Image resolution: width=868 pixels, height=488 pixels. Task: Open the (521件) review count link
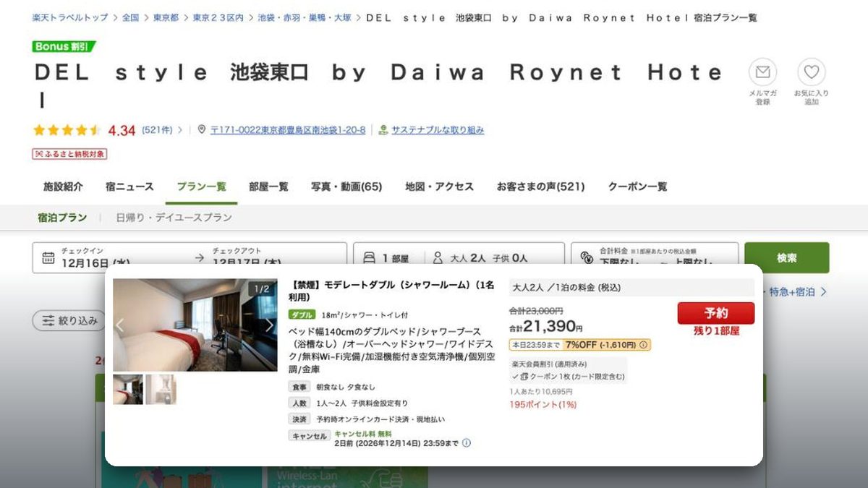pos(157,130)
